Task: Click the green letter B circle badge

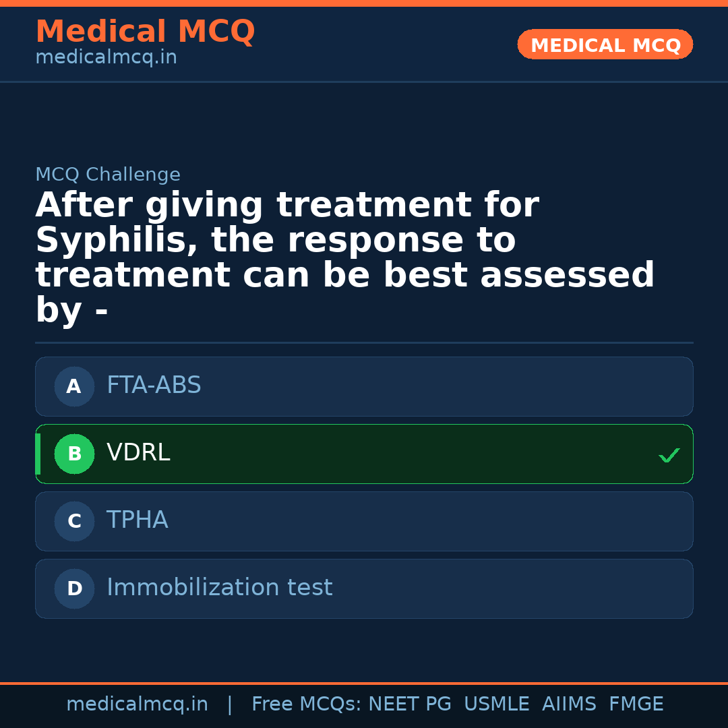Action: [74, 454]
